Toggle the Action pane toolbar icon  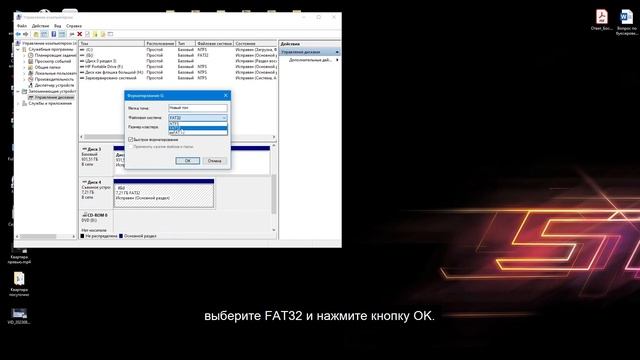click(62, 34)
